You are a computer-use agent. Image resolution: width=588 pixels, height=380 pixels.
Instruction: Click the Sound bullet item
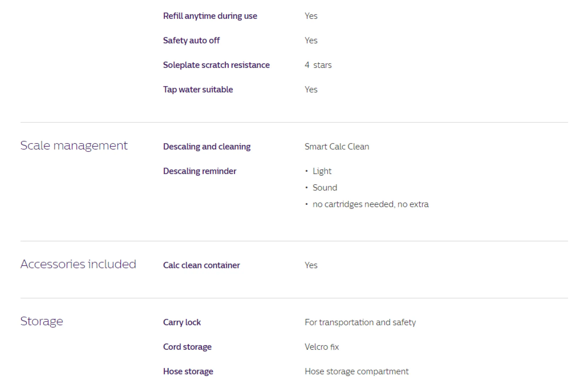(325, 188)
